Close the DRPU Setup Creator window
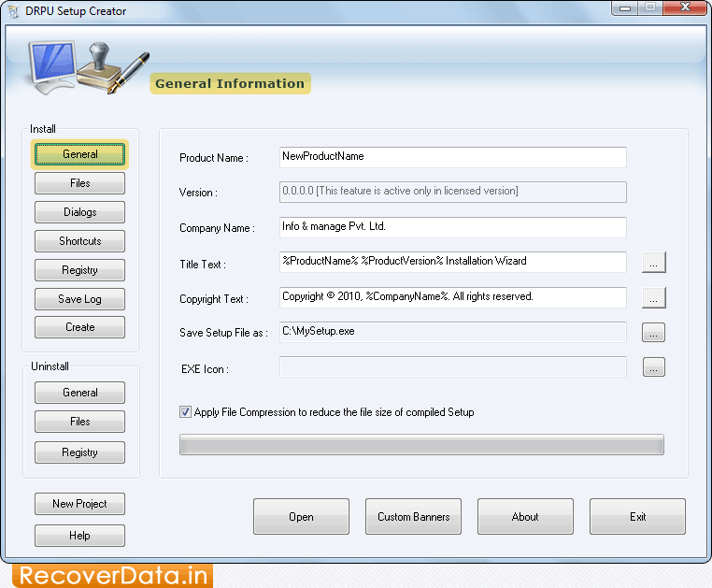The width and height of the screenshot is (712, 588). (x=685, y=7)
